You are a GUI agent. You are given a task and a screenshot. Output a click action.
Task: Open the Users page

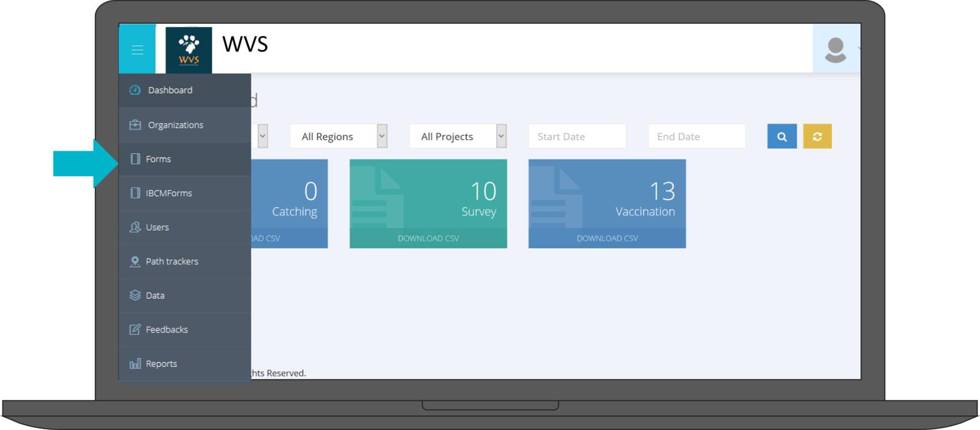185,227
